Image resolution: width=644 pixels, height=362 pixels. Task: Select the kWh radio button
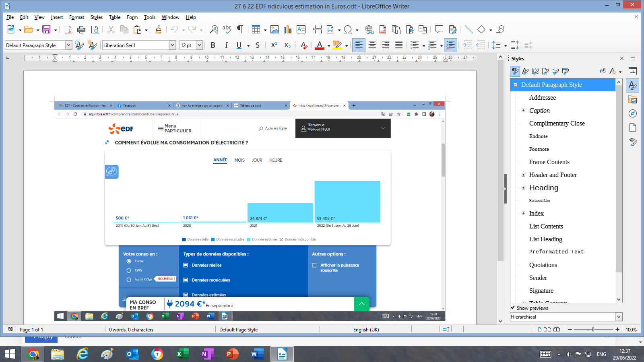pyautogui.click(x=129, y=270)
